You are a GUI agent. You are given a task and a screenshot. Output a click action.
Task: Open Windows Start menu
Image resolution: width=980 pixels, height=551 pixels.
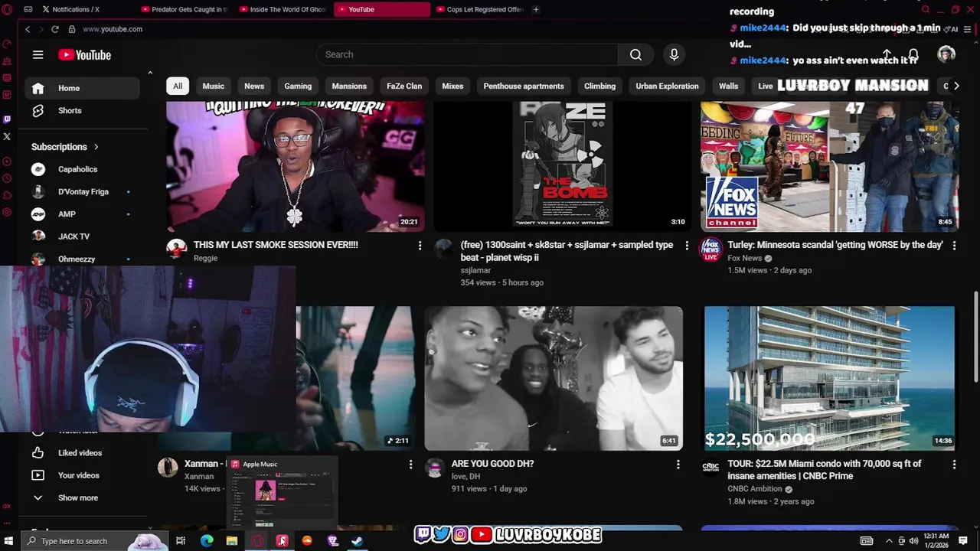tap(9, 541)
